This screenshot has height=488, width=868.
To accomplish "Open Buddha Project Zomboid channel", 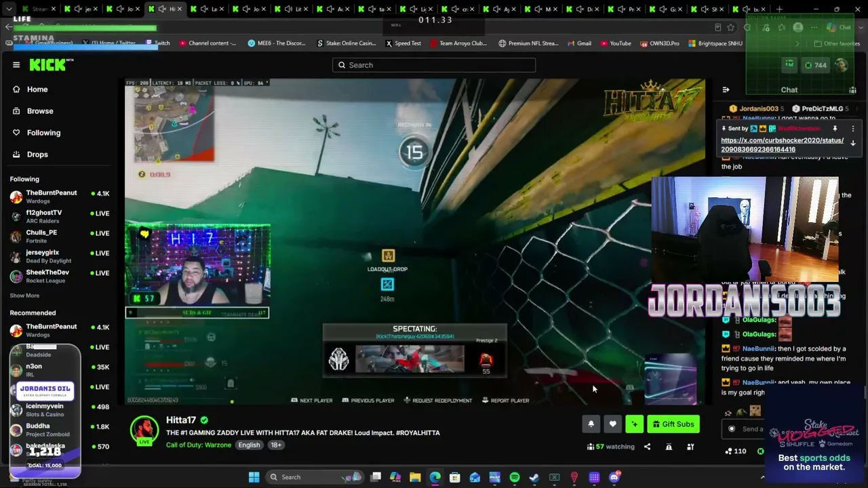I will pyautogui.click(x=60, y=430).
